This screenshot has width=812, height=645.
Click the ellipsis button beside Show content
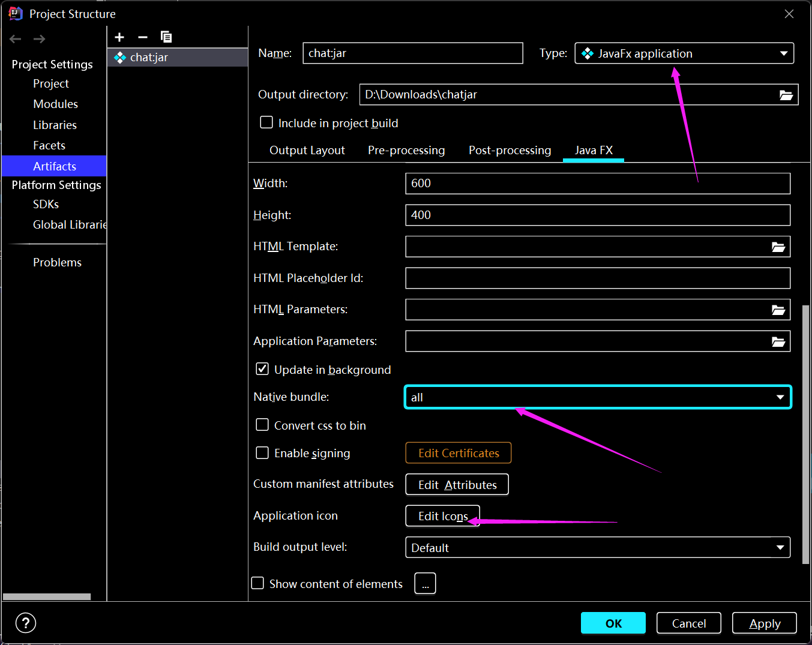click(425, 583)
